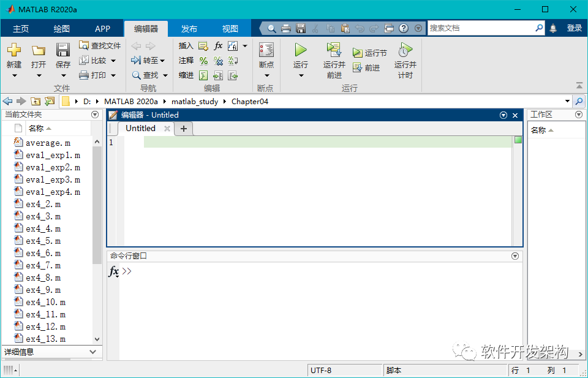Click the fixed-point data icon
Viewport: 588px width, 378px height.
[x=233, y=46]
